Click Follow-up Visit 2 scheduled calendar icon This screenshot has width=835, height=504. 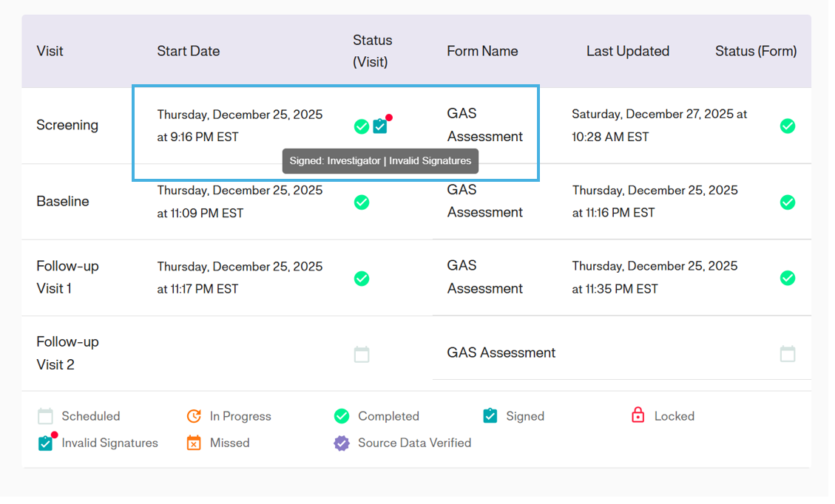pos(361,355)
